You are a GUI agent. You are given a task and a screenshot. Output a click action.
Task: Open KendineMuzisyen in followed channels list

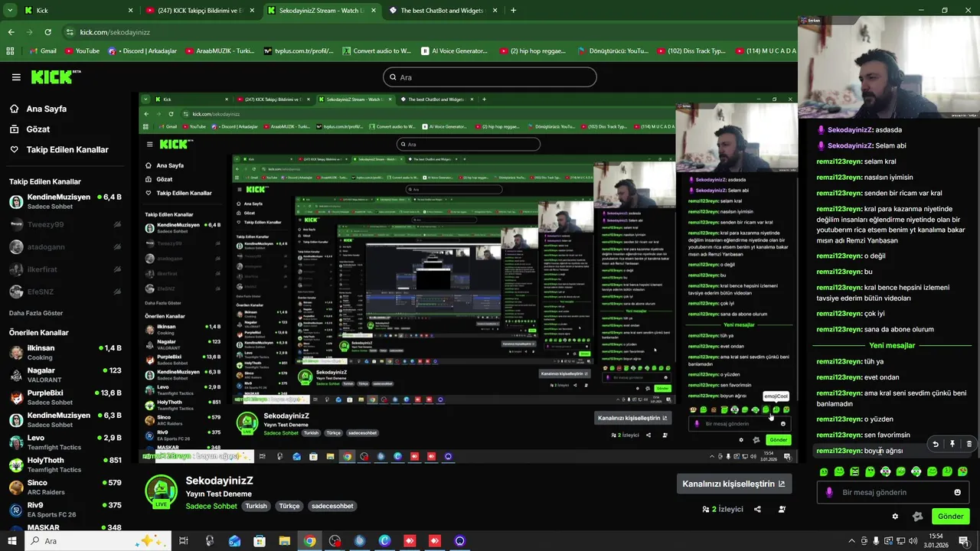point(65,201)
